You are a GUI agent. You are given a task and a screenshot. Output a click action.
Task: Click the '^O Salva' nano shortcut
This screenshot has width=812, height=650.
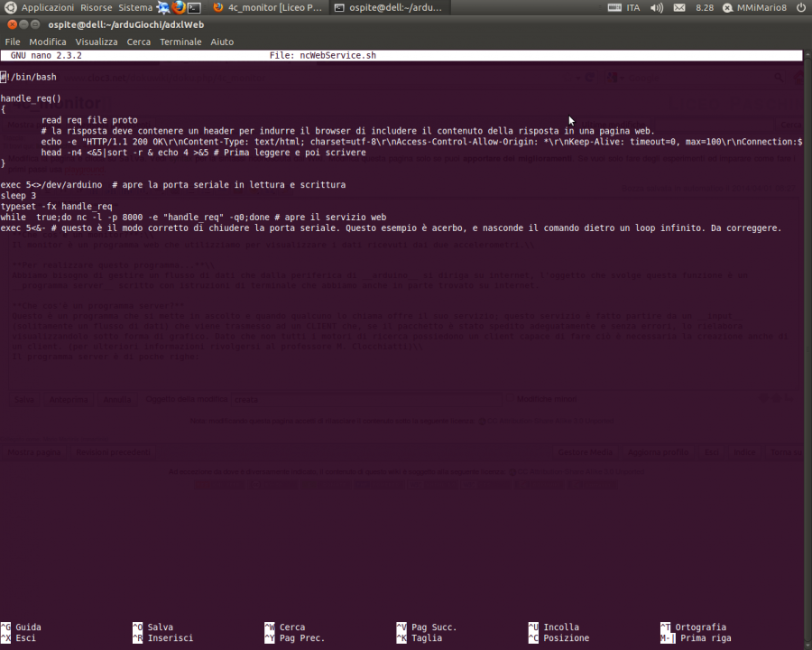click(152, 627)
